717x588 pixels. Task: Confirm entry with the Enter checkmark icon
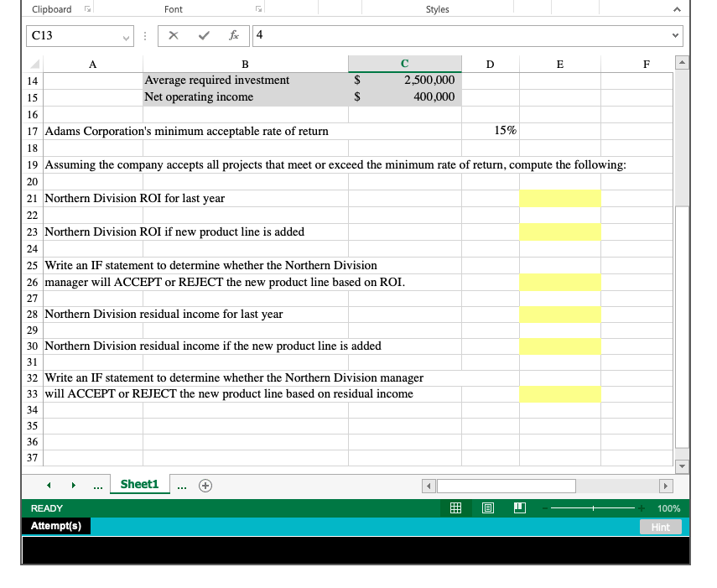tap(204, 35)
